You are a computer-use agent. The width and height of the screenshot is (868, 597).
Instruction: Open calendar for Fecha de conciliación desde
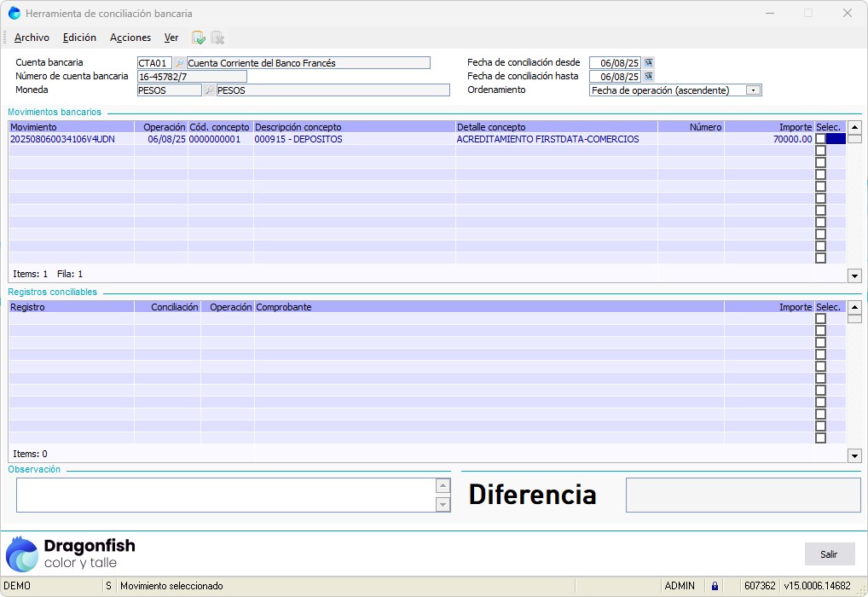click(x=649, y=63)
